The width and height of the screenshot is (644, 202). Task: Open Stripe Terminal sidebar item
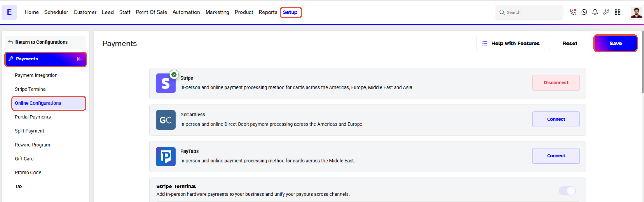(31, 89)
